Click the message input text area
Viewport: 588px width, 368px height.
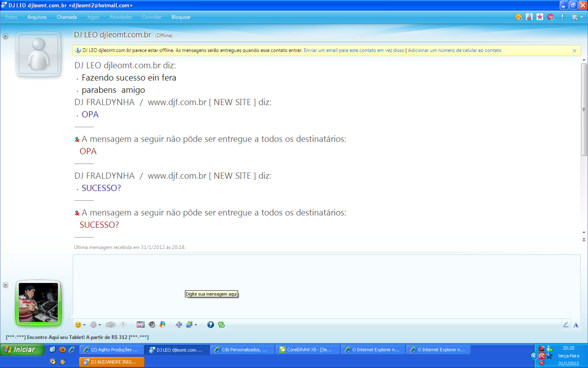coord(326,287)
